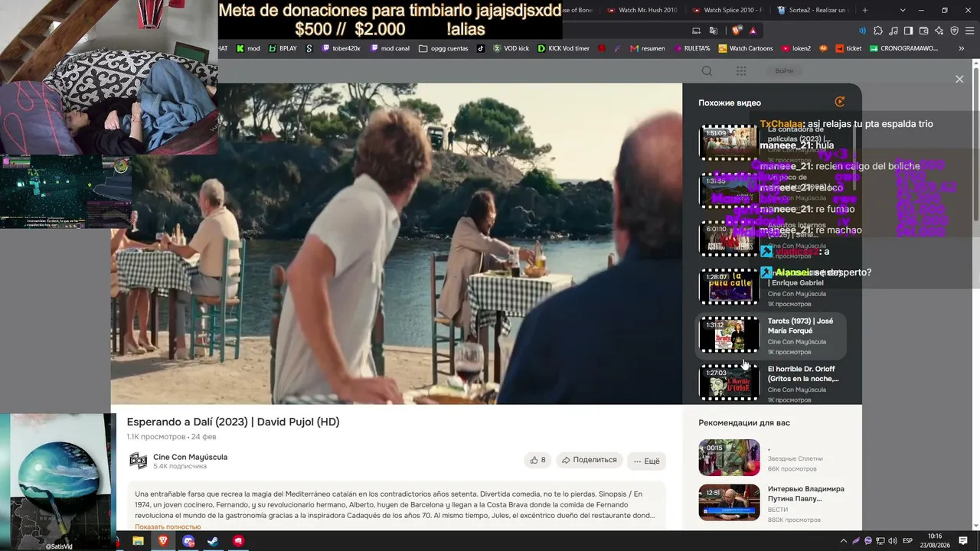This screenshot has width=980, height=551.
Task: Open the Cine Con Mayúscula channel name link
Action: click(190, 457)
